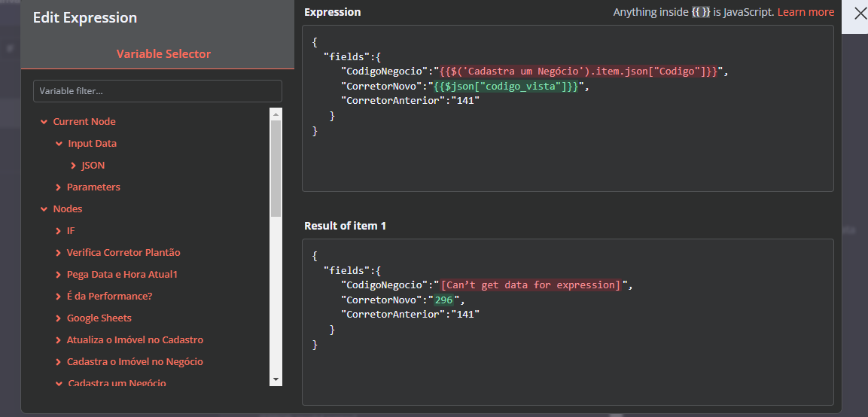Expand the JSON tree item
868x417 pixels.
(x=73, y=166)
